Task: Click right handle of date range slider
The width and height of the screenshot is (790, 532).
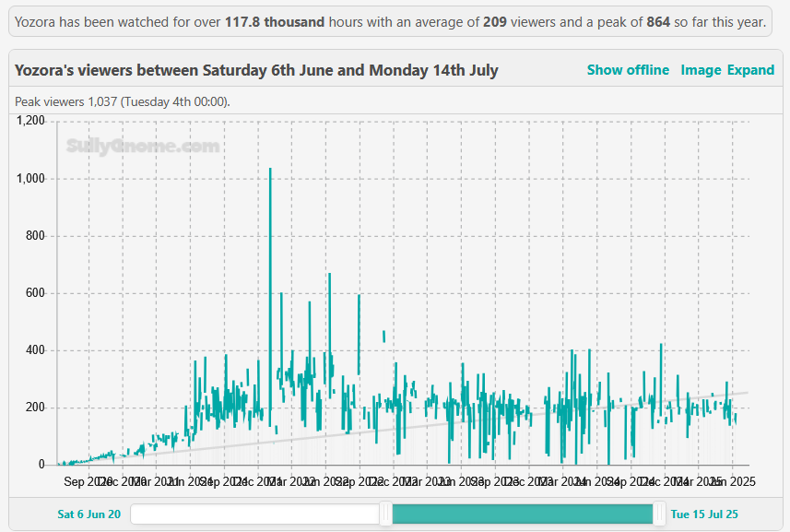Action: tap(659, 514)
